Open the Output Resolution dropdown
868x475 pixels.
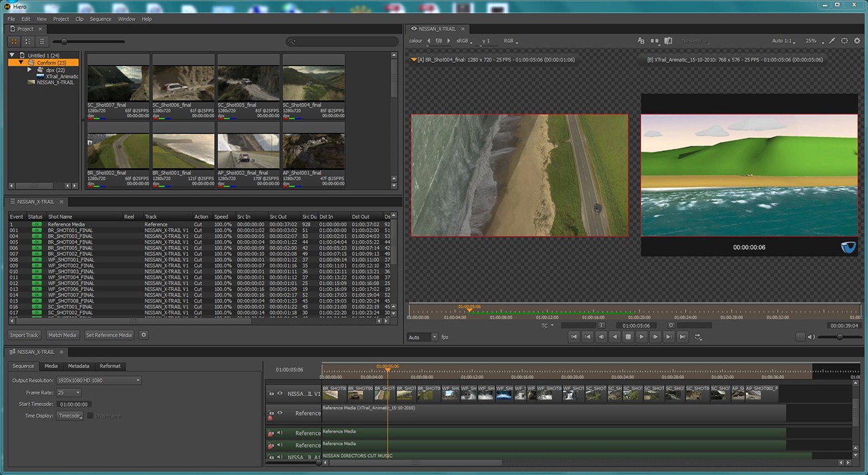pos(100,380)
